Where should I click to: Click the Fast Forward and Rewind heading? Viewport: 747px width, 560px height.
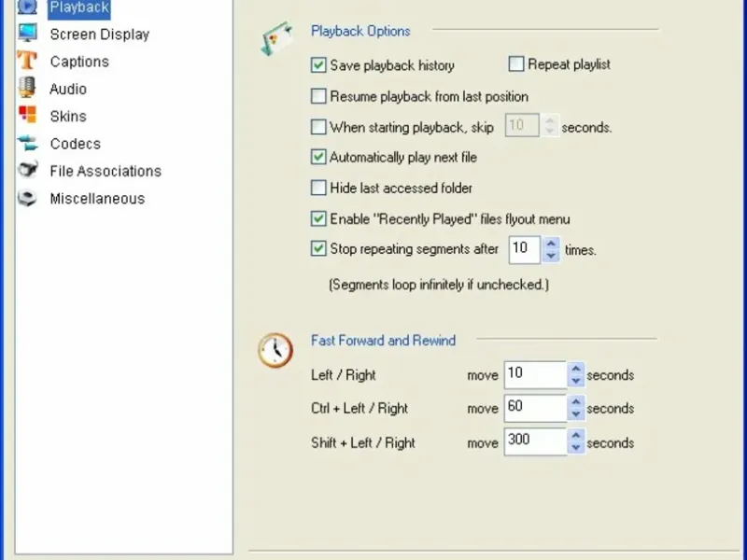coord(384,341)
